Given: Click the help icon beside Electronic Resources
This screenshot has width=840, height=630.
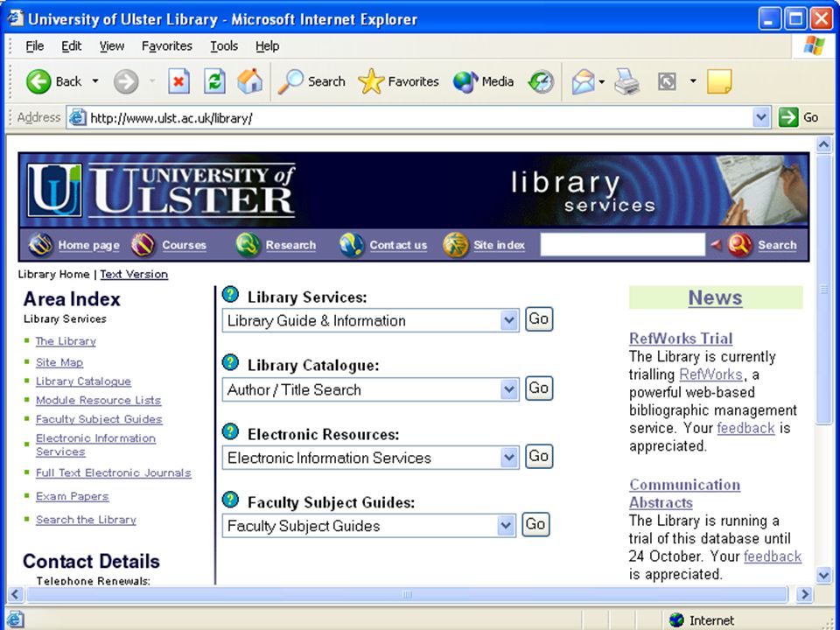Looking at the screenshot, I should click(230, 431).
